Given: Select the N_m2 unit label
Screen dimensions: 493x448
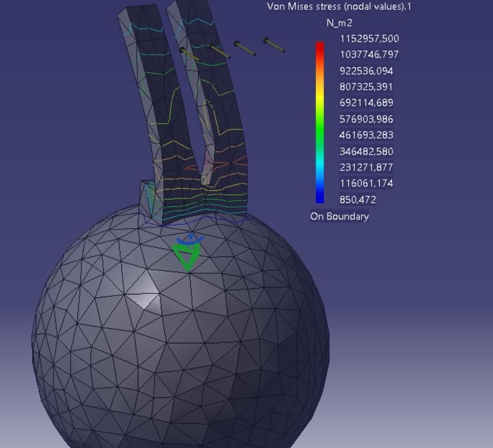Looking at the screenshot, I should (x=339, y=23).
